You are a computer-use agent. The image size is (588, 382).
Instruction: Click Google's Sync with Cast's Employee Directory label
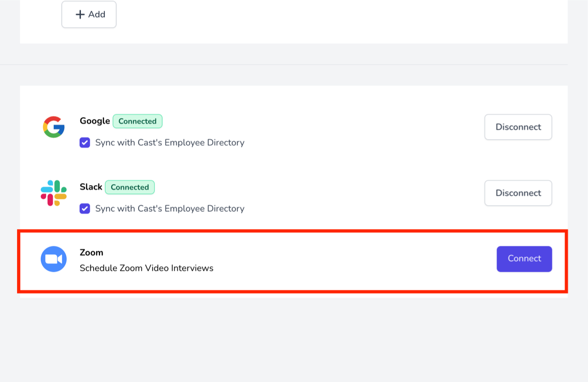click(x=170, y=143)
